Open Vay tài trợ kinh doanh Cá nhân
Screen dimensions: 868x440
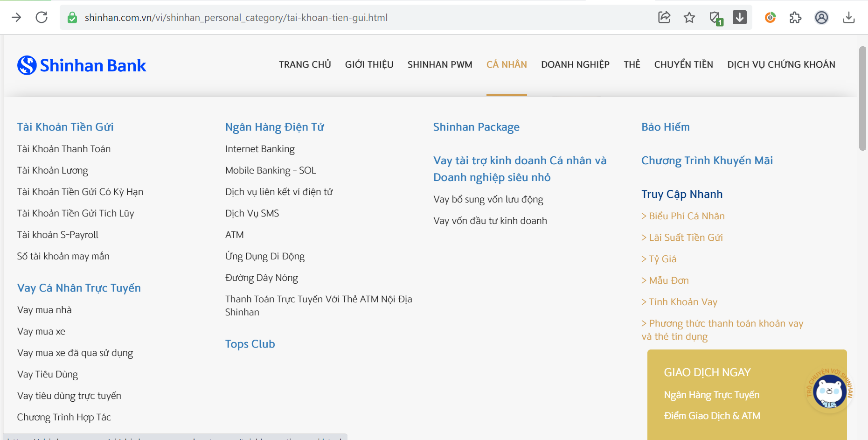pos(520,169)
